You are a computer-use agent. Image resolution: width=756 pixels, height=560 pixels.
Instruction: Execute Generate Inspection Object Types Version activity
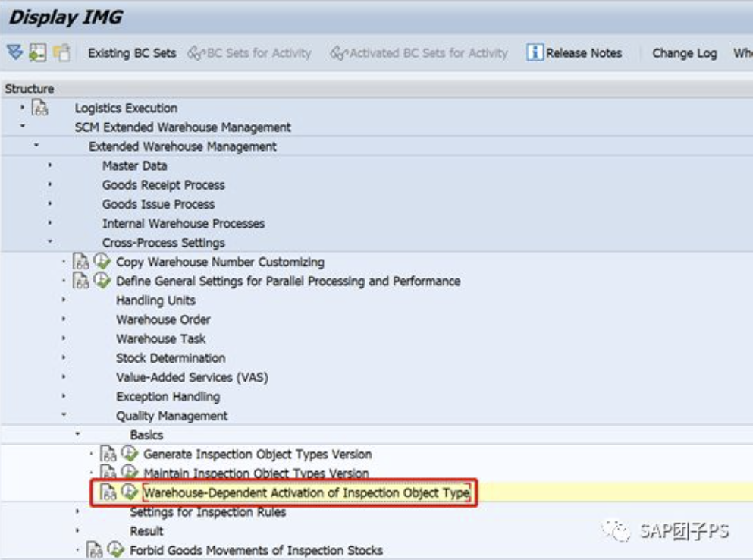click(x=130, y=454)
